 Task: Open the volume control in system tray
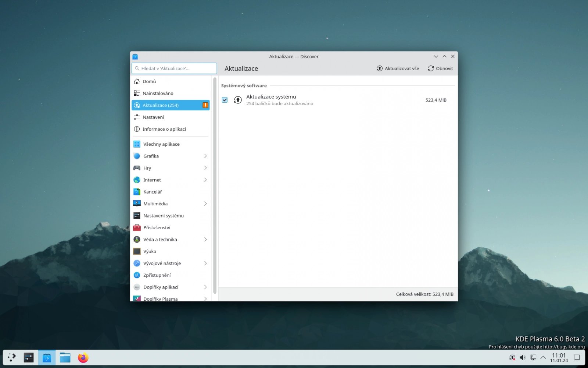pyautogui.click(x=523, y=357)
